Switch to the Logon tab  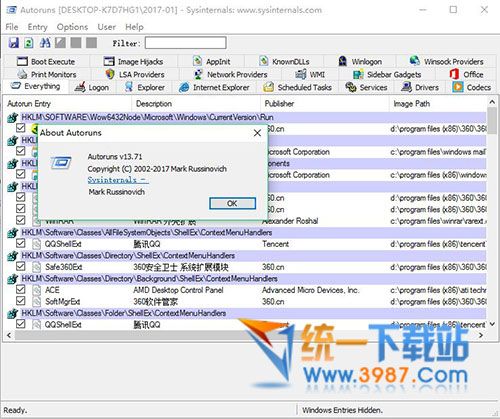pos(92,87)
